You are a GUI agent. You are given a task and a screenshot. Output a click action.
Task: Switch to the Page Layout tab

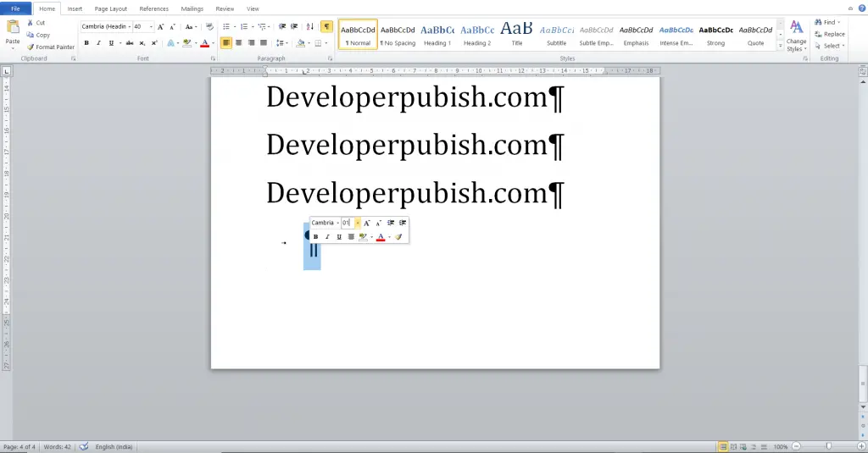coord(111,8)
